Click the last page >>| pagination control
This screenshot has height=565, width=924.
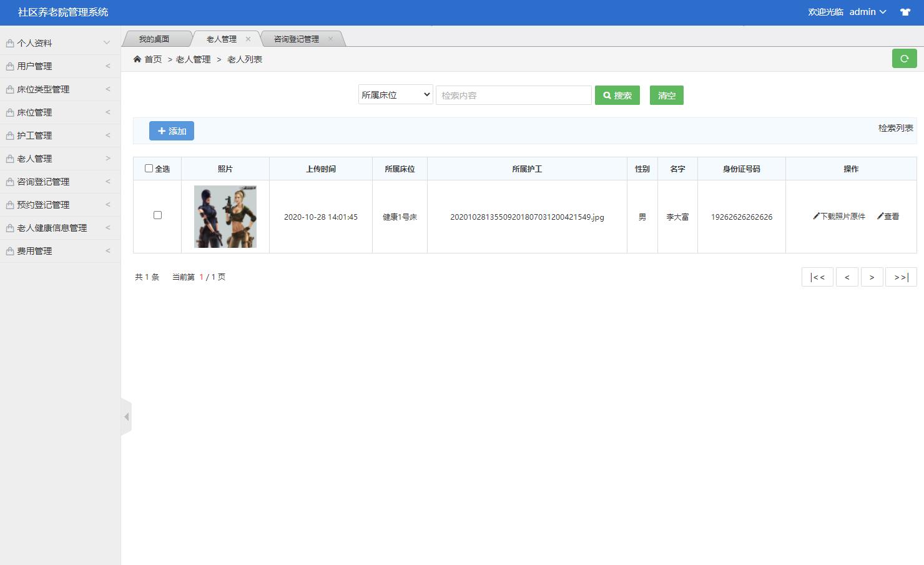pos(901,277)
